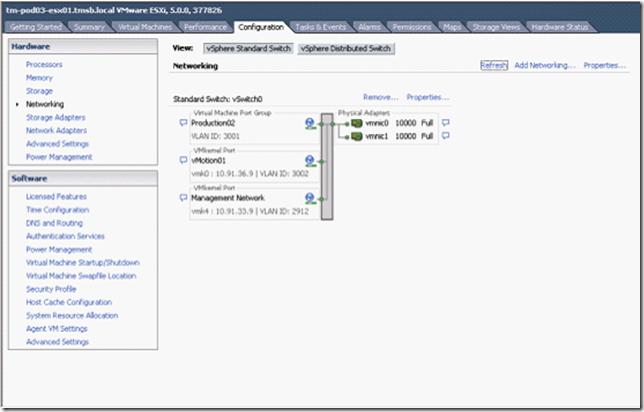Open Storage in the Hardware panel
This screenshot has height=412, width=644.
39,91
